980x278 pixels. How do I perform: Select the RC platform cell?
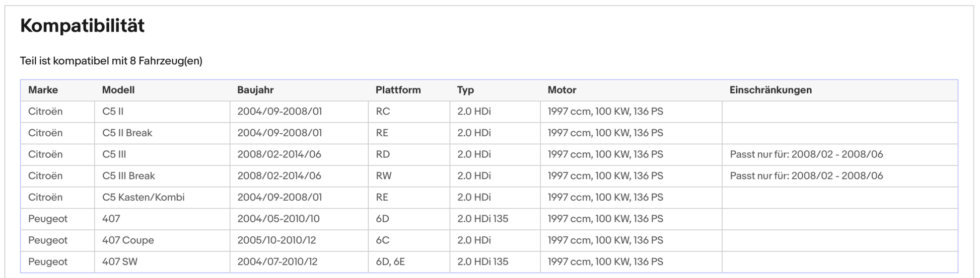[x=383, y=112]
